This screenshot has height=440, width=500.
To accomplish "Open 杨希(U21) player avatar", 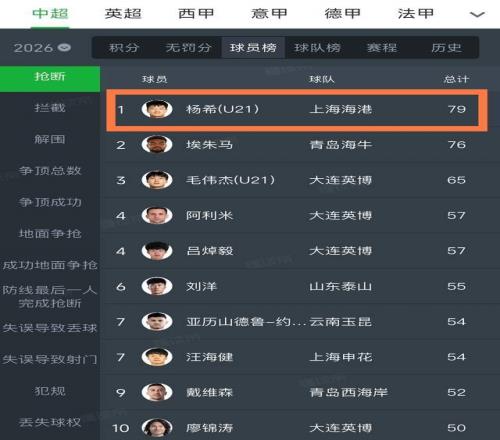I will click(157, 109).
